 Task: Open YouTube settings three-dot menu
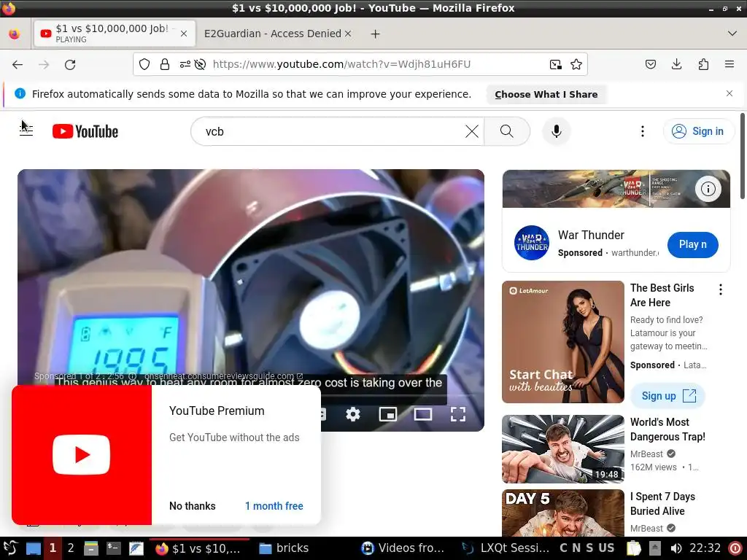pos(642,131)
